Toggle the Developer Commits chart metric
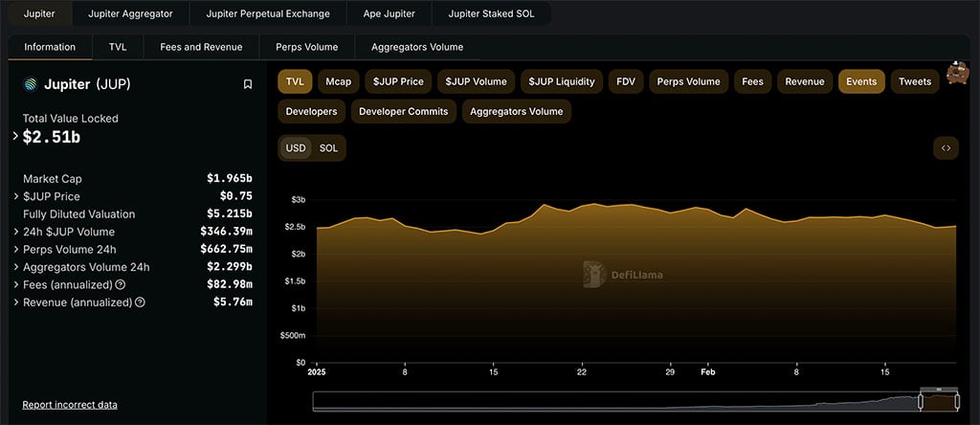Image resolution: width=980 pixels, height=425 pixels. tap(404, 111)
